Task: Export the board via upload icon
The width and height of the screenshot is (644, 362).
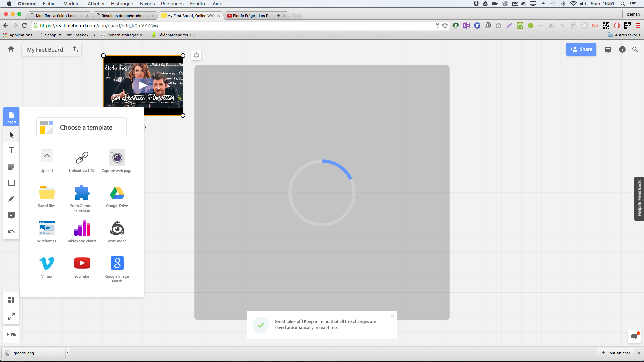Action: [75, 50]
